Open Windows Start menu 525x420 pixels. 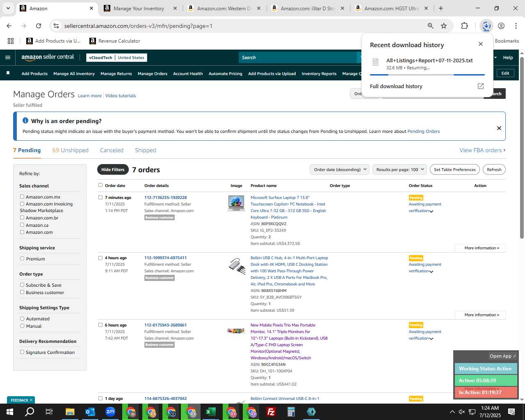coord(10,412)
